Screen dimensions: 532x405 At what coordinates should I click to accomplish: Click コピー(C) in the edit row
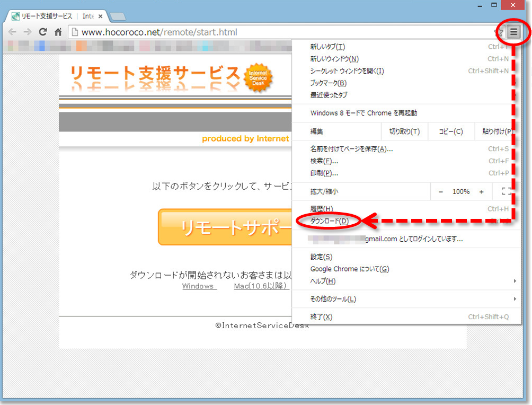451,131
